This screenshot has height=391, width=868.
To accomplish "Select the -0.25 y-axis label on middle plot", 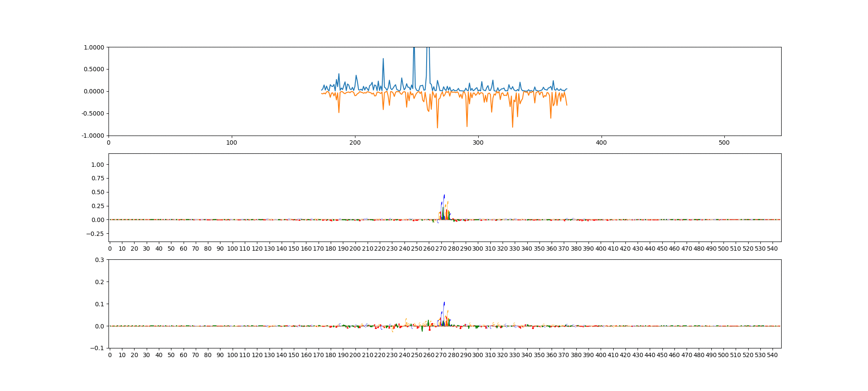I will click(x=96, y=234).
